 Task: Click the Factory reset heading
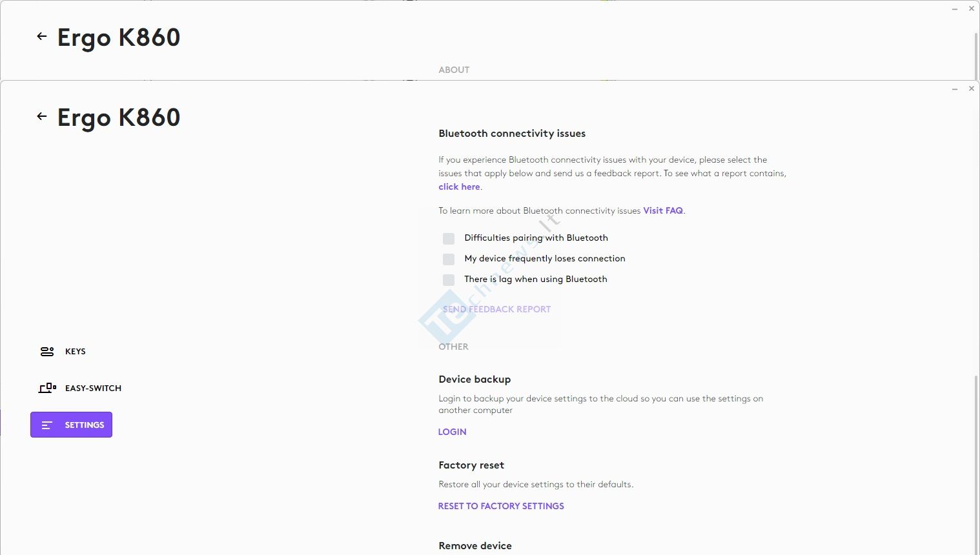click(471, 465)
